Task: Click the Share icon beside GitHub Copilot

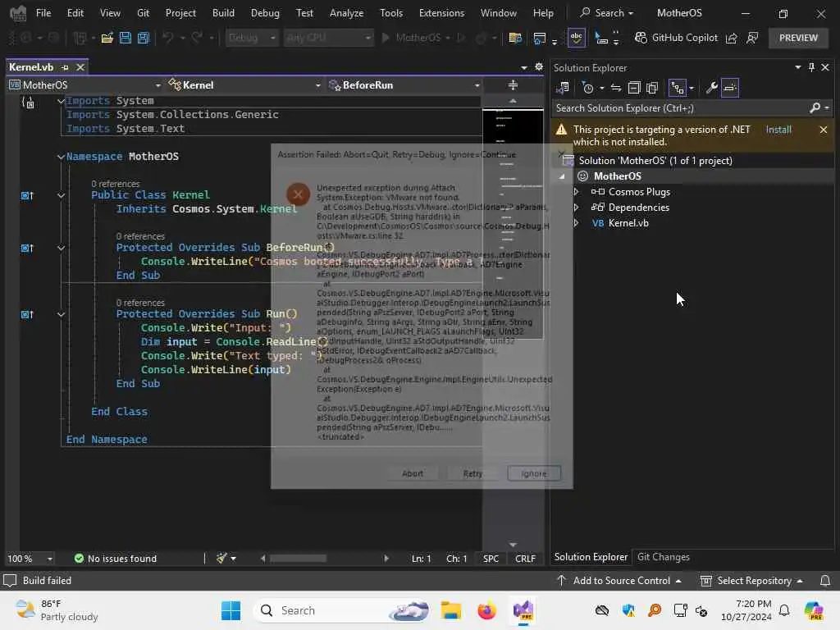Action: pos(731,38)
